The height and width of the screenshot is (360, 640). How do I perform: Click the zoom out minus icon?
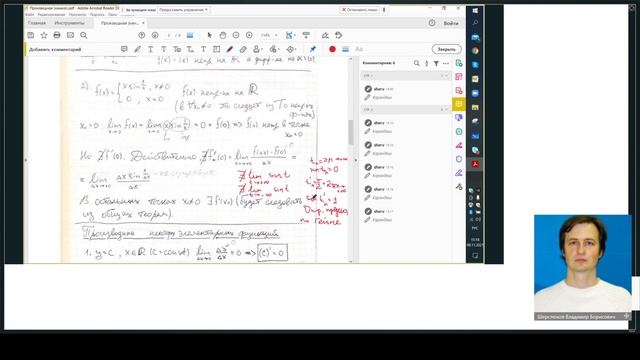236,36
